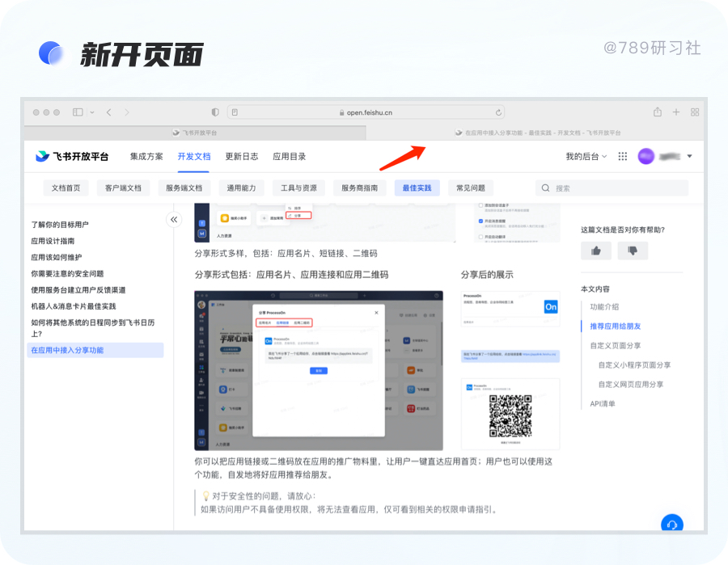728x565 pixels.
Task: Open the 集成方案 menu
Action: coord(146,156)
